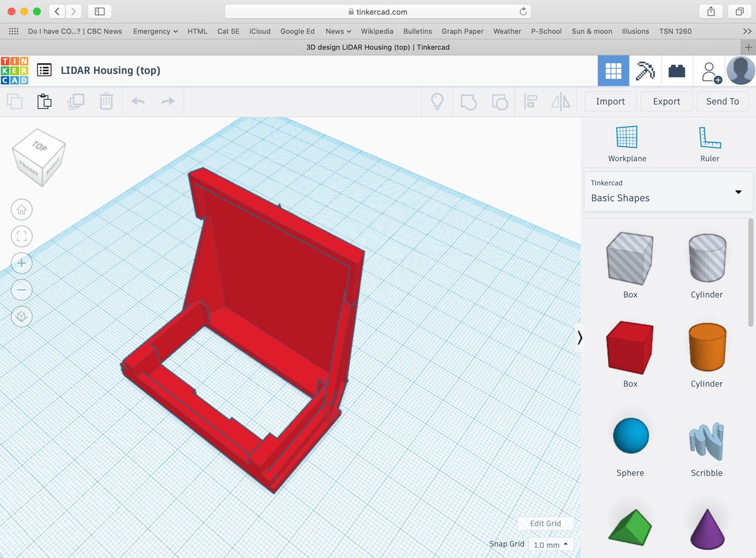This screenshot has width=756, height=558.
Task: Click the Paste clipboard icon
Action: tap(44, 101)
